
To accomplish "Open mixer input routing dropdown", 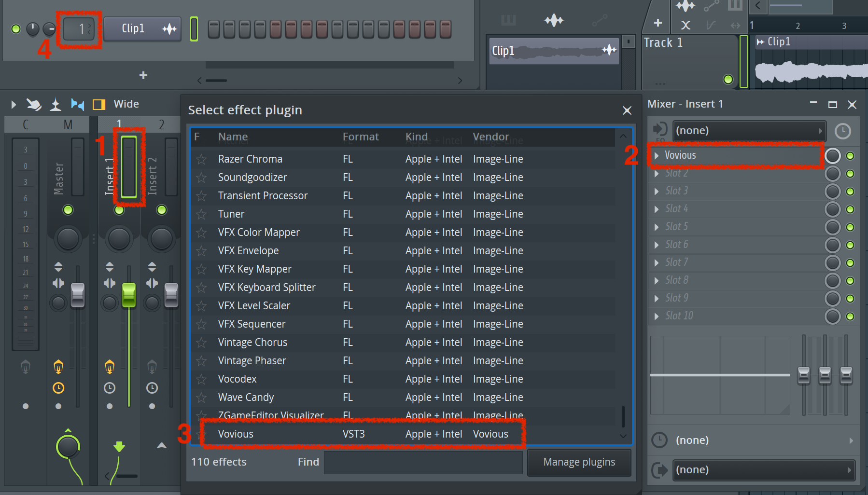I will [x=749, y=131].
